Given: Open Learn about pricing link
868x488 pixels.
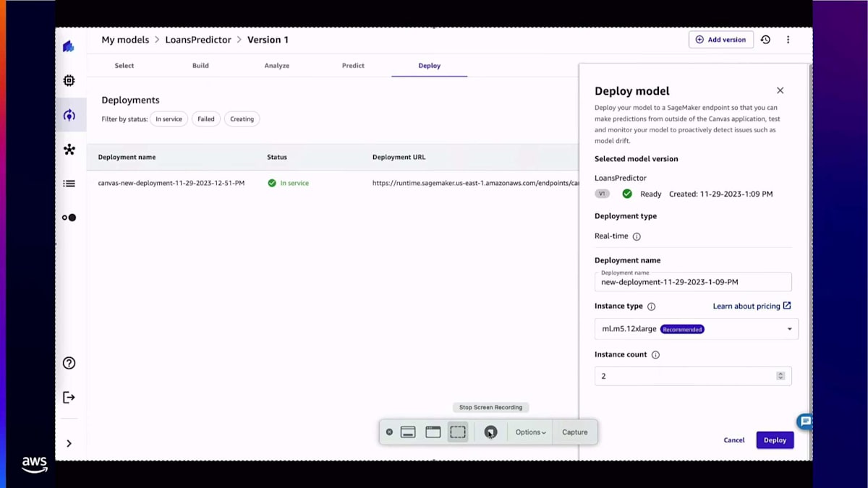Looking at the screenshot, I should click(752, 307).
